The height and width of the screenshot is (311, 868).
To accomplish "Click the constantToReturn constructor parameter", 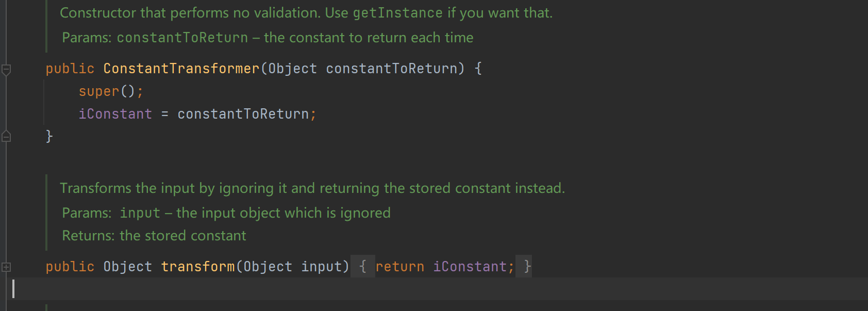I will [392, 69].
